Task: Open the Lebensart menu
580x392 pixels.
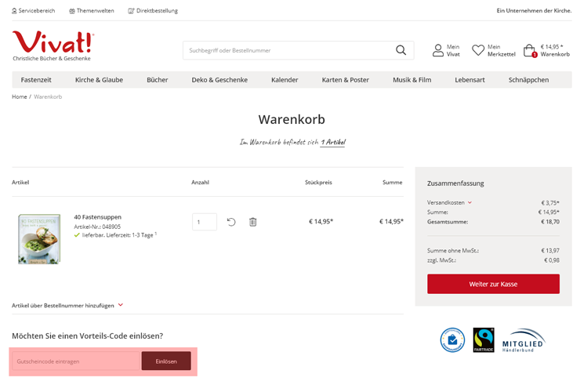Action: click(x=469, y=80)
